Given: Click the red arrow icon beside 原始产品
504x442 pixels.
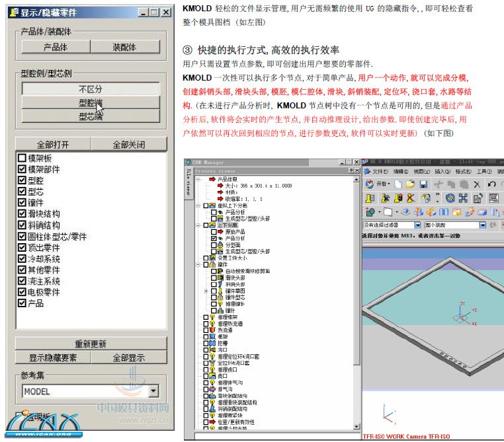Looking at the screenshot, I should (x=220, y=232).
